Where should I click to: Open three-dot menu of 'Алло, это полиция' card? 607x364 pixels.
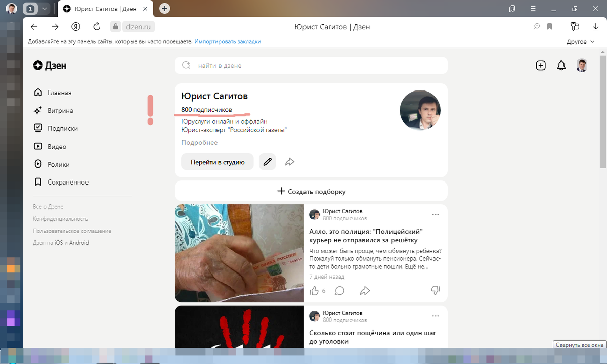436,214
